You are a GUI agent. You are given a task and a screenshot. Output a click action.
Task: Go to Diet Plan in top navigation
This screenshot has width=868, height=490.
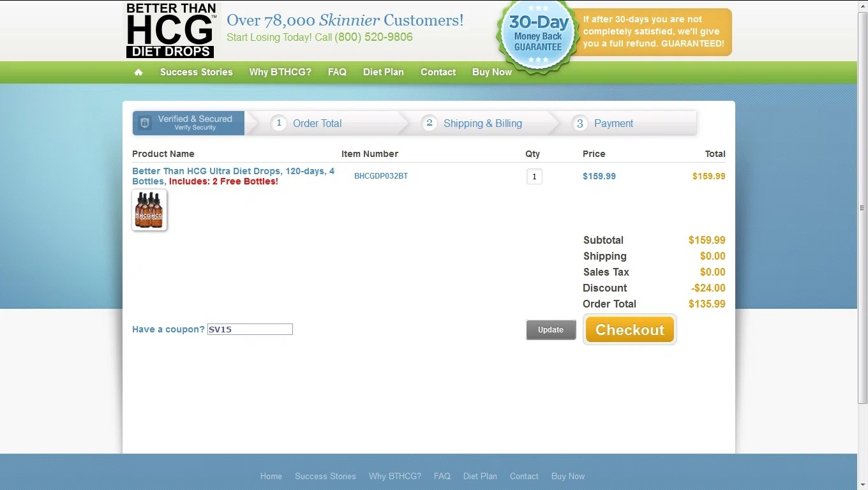pyautogui.click(x=384, y=72)
